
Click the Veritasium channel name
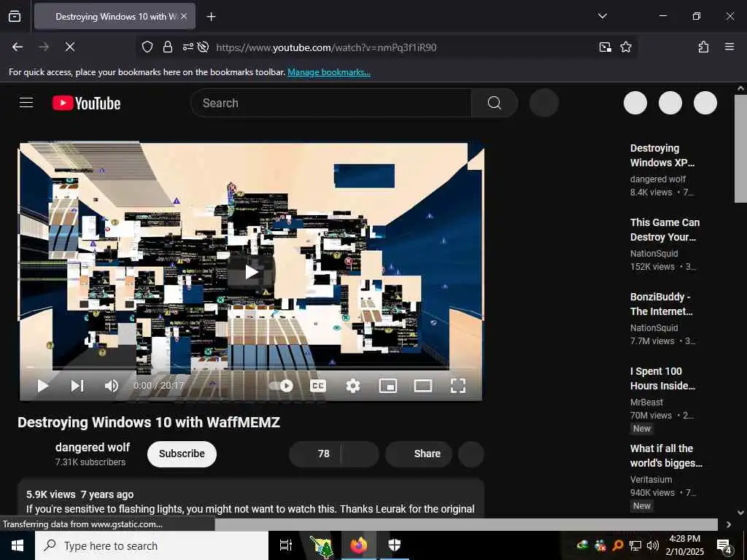point(651,480)
